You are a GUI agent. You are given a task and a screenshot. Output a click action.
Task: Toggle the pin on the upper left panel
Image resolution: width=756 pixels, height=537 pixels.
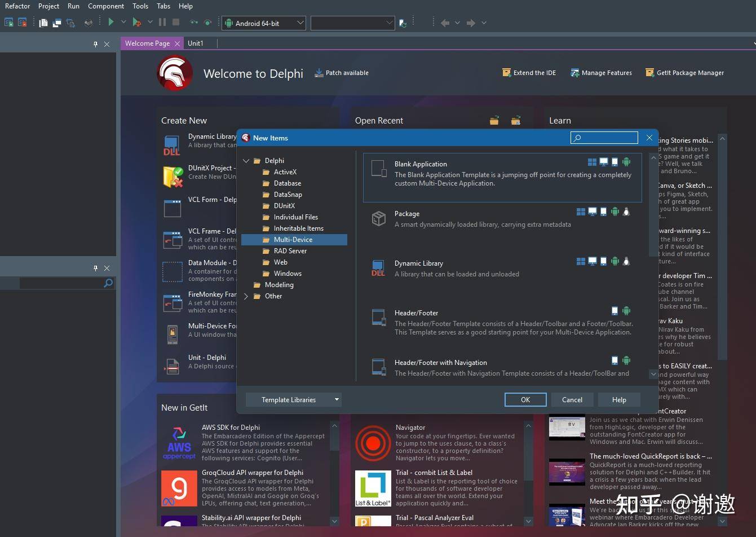[x=95, y=44]
